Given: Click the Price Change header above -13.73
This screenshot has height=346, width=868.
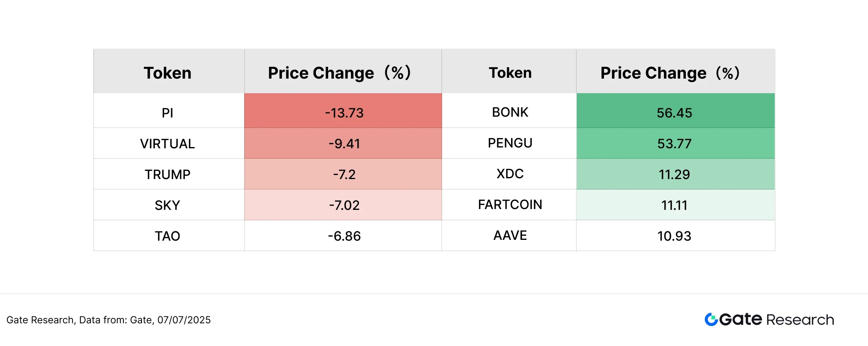Looking at the screenshot, I should click(x=340, y=73).
